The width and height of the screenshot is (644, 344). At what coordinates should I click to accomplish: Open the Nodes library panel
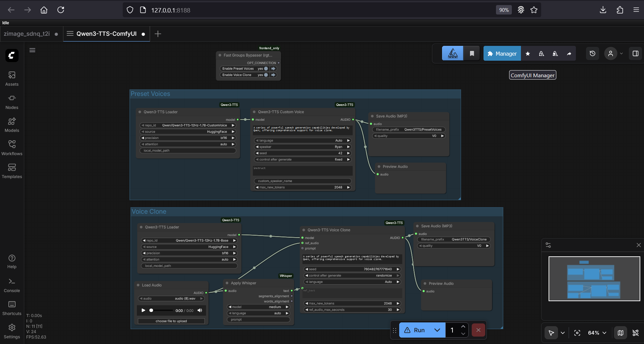pyautogui.click(x=12, y=102)
